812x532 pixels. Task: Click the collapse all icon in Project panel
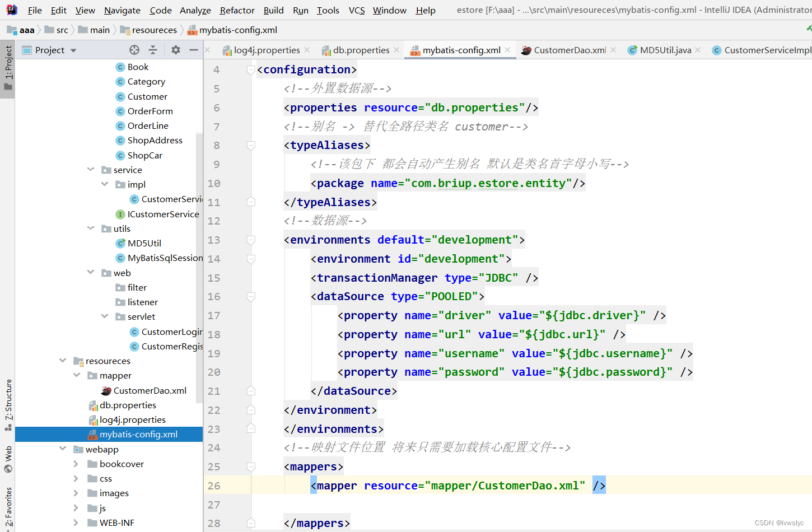click(x=153, y=50)
